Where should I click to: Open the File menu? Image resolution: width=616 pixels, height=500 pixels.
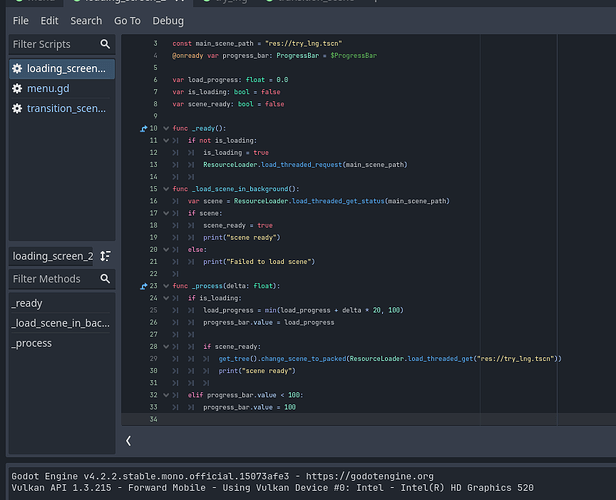coord(20,20)
